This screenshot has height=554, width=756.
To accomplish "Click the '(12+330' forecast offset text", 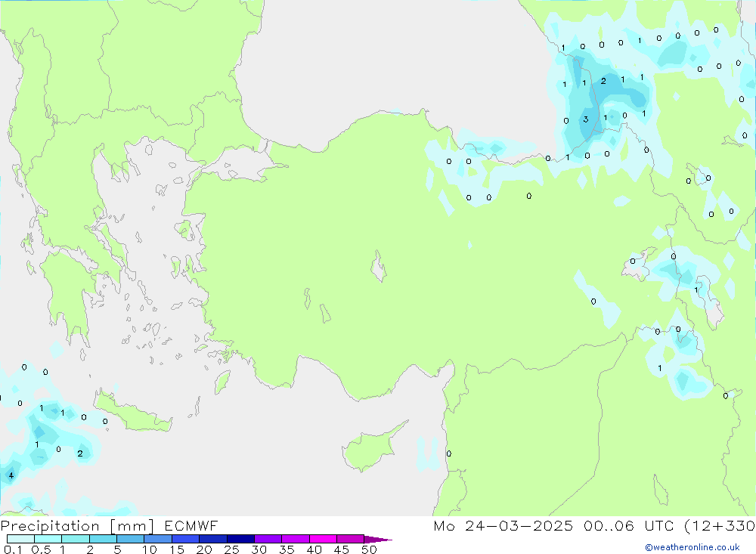I will pos(720,525).
